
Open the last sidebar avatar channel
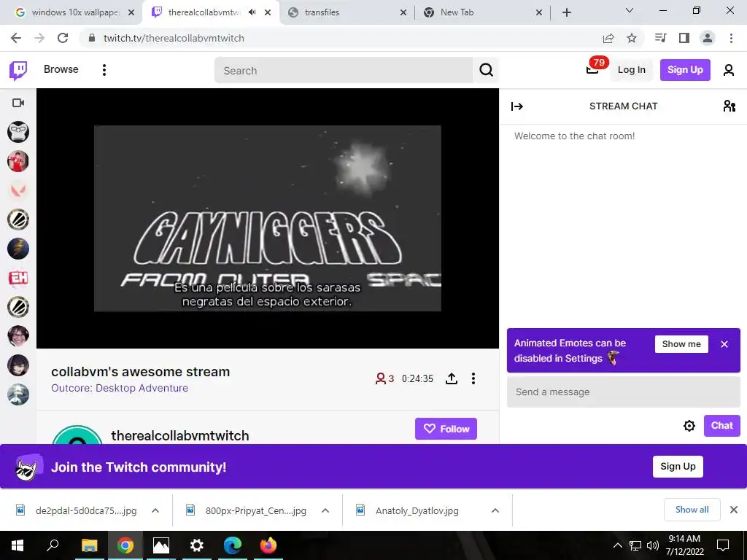tap(18, 394)
